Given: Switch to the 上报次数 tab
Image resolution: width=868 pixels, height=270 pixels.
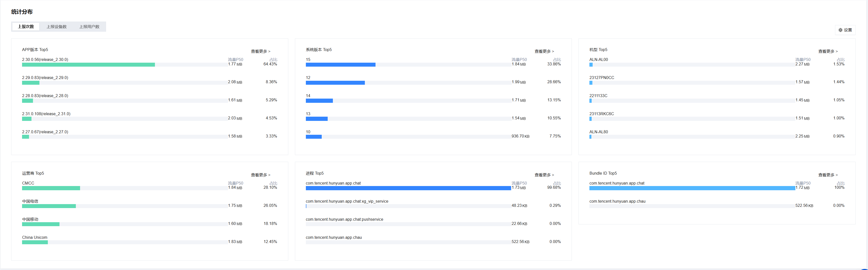Looking at the screenshot, I should click(26, 27).
